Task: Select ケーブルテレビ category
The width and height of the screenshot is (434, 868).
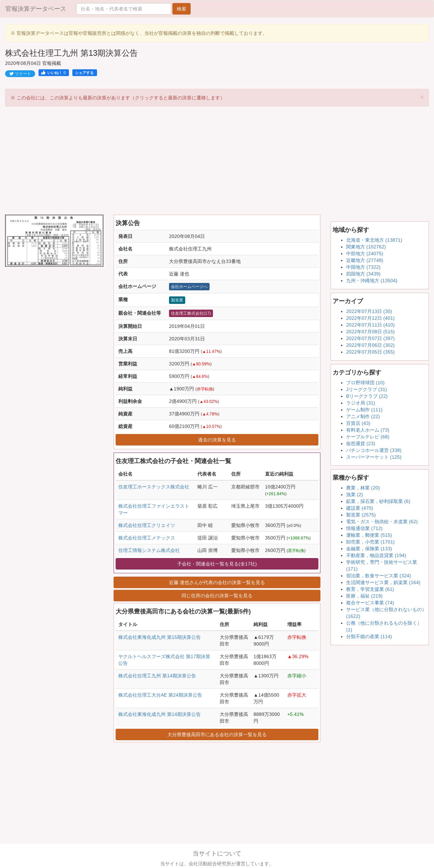Action: click(367, 437)
